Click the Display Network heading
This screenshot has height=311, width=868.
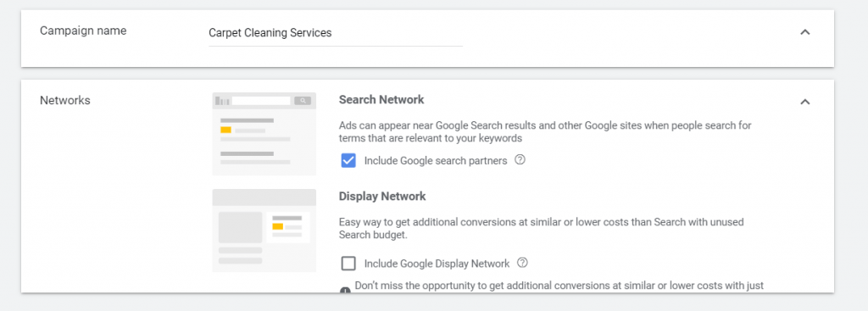pyautogui.click(x=382, y=197)
